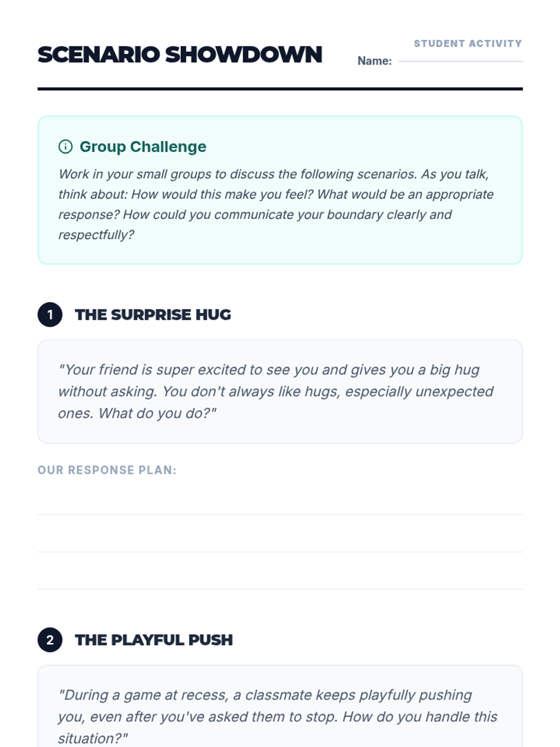Click The Surprise Hug heading
560x747 pixels.
tap(153, 315)
